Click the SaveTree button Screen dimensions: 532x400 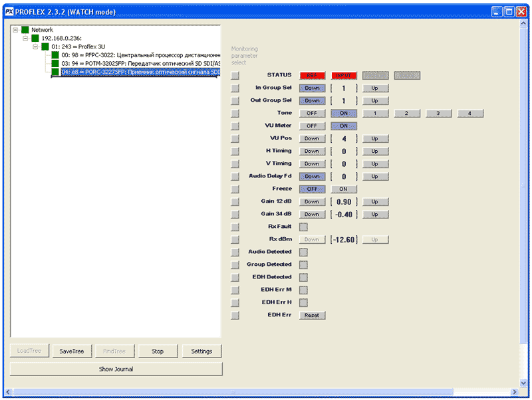point(72,351)
